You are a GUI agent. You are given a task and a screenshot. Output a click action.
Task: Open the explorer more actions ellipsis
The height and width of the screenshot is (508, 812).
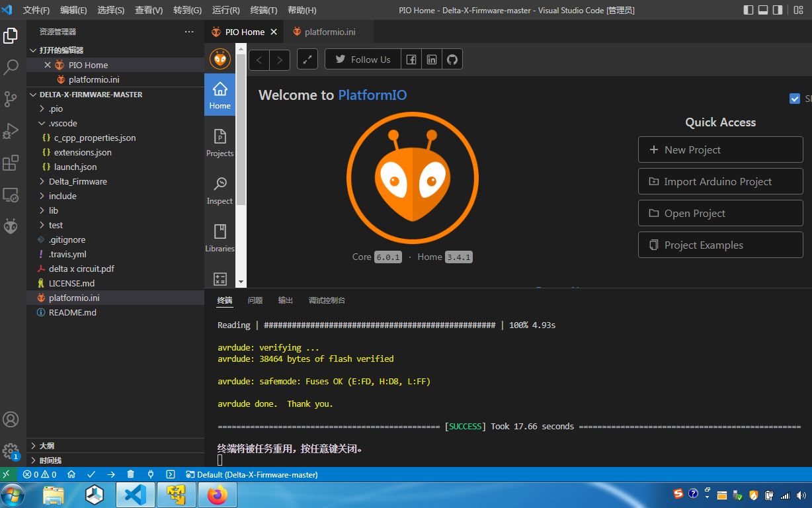point(189,32)
